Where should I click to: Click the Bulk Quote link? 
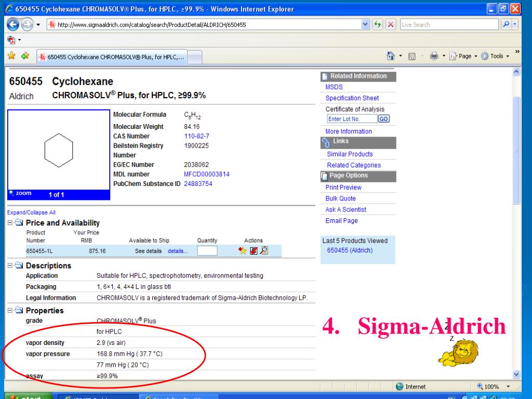pos(340,198)
